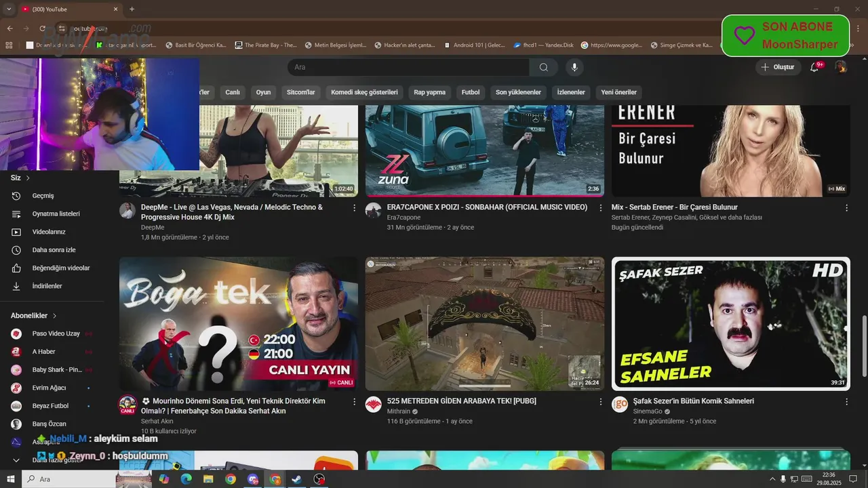
Task: Open Windows Start menu
Action: pos(10,479)
